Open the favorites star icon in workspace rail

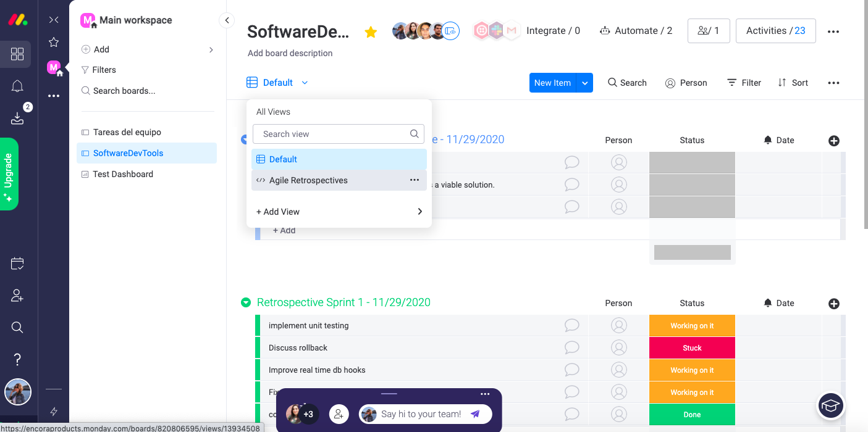[x=54, y=42]
